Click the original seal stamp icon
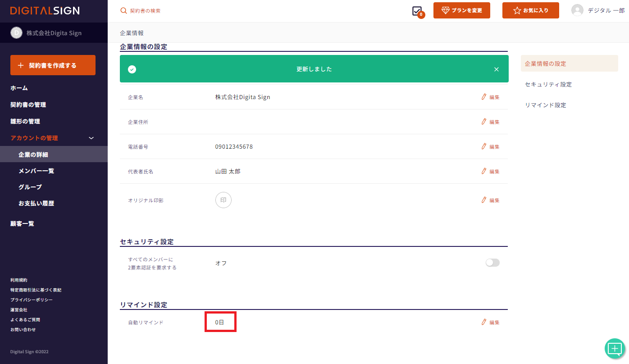This screenshot has width=629, height=364. click(x=223, y=200)
